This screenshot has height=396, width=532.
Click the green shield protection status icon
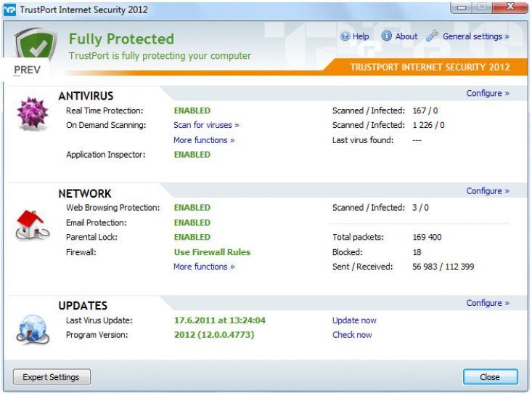[x=35, y=45]
